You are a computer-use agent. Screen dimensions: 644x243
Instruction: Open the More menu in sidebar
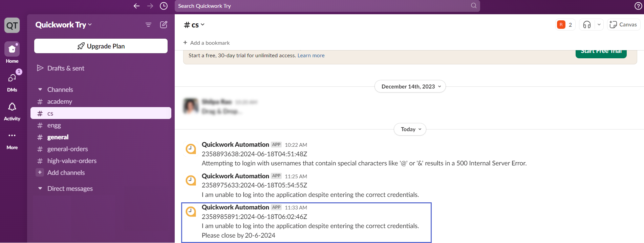(x=12, y=141)
